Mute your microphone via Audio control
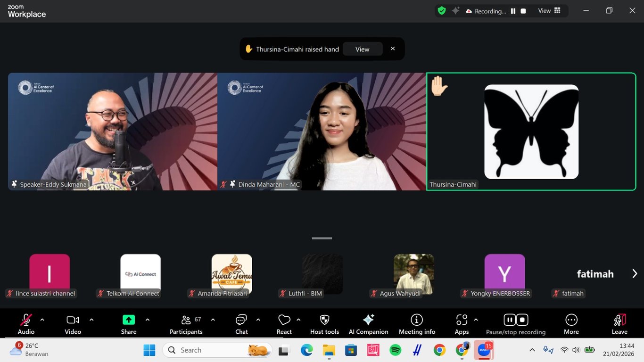644x362 pixels. tap(25, 323)
